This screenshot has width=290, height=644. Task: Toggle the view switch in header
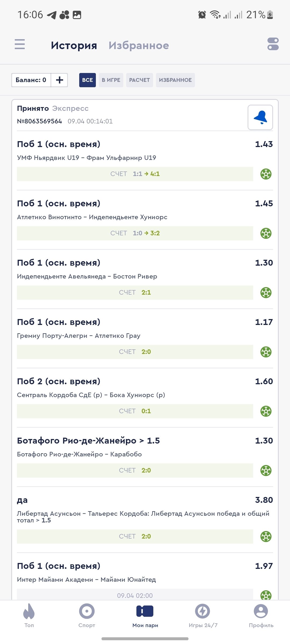273,44
